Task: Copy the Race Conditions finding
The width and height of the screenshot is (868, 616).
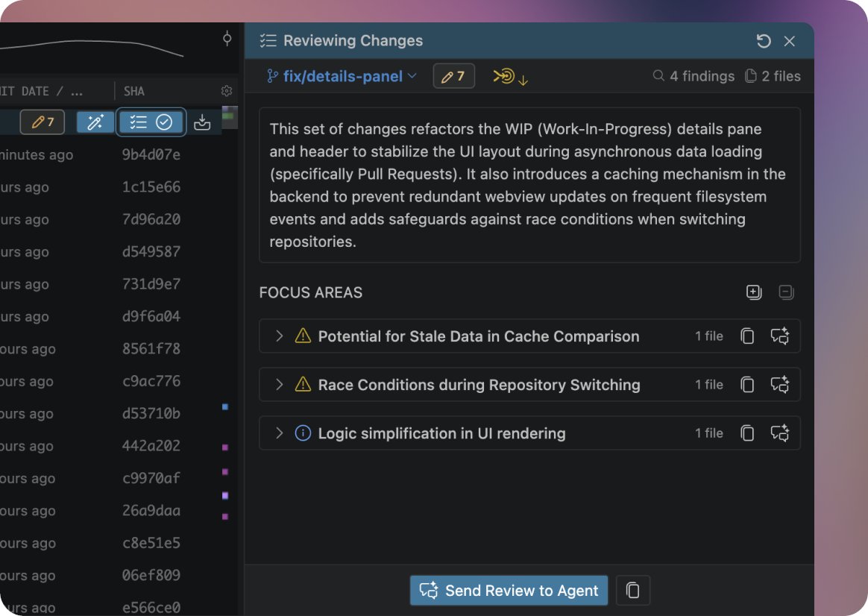Action: 747,385
